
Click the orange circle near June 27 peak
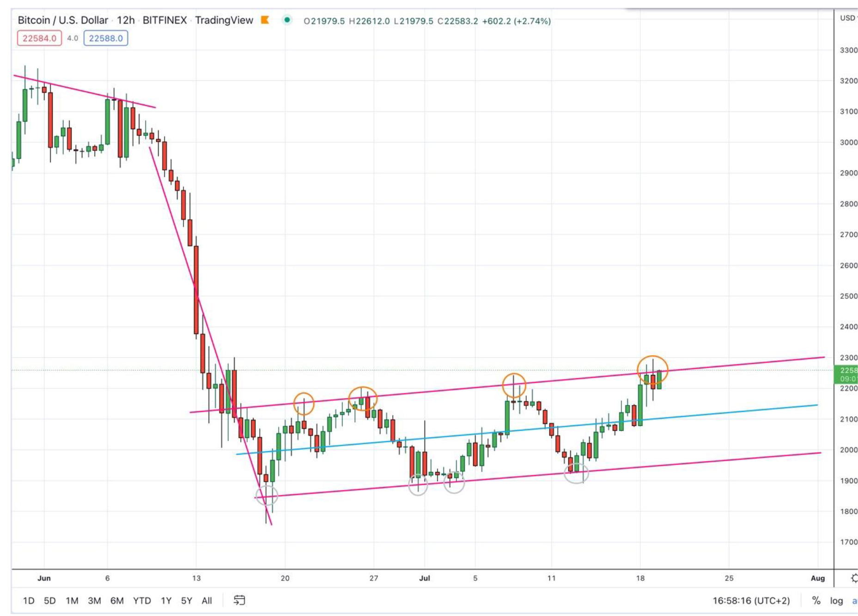coord(363,399)
